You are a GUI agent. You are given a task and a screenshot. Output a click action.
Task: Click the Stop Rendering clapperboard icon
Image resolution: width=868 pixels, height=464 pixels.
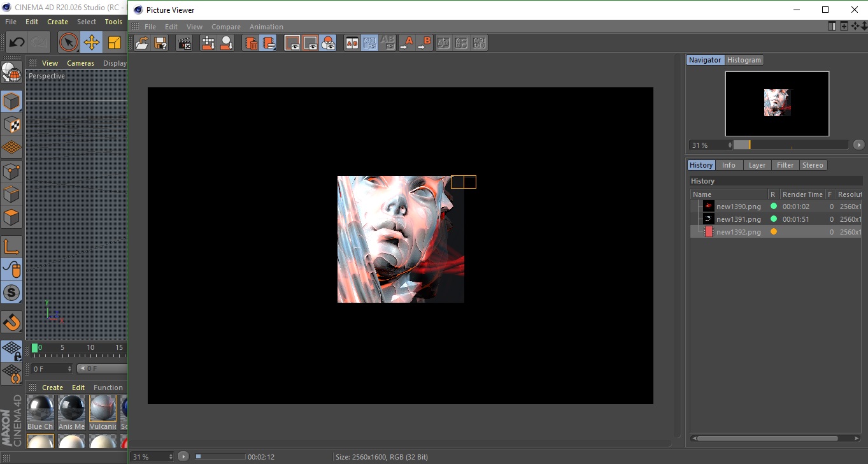tap(184, 43)
